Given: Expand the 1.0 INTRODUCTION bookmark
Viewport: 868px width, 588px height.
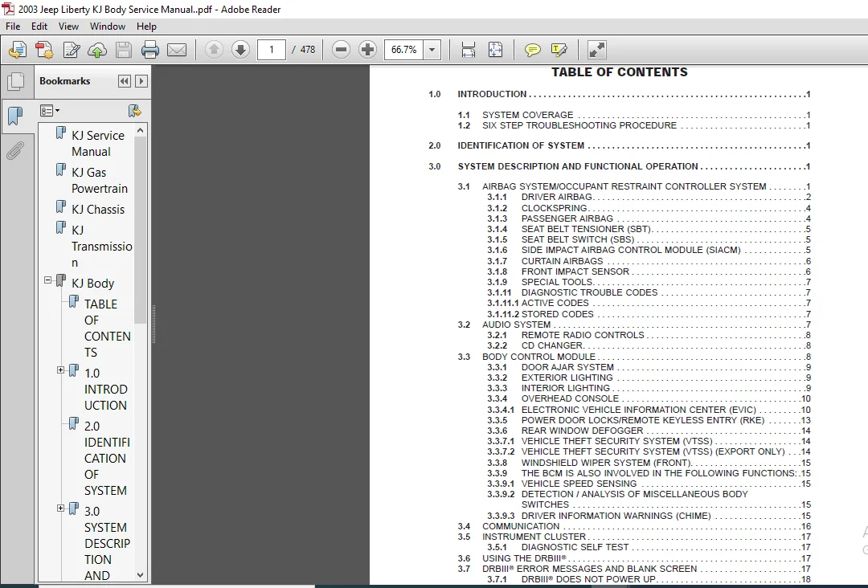Looking at the screenshot, I should pos(61,370).
